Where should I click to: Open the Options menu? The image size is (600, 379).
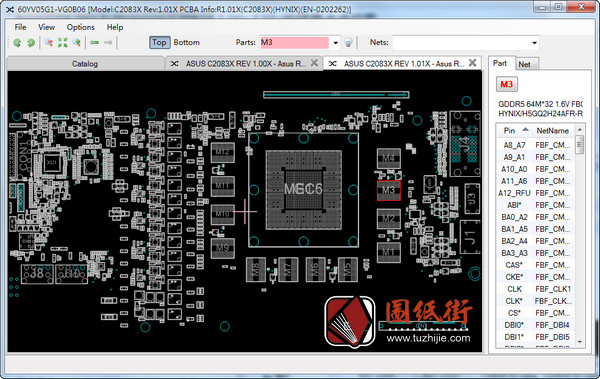point(80,27)
